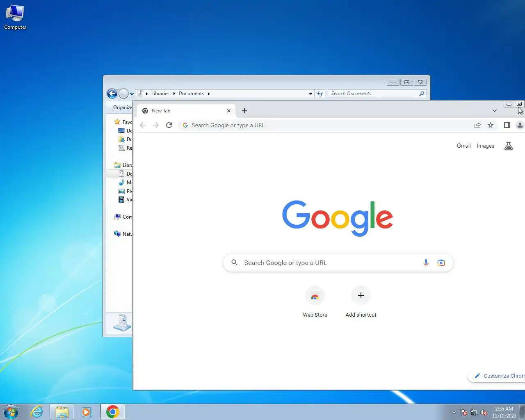The height and width of the screenshot is (420, 525).
Task: Share this page from the address bar
Action: pyautogui.click(x=477, y=125)
